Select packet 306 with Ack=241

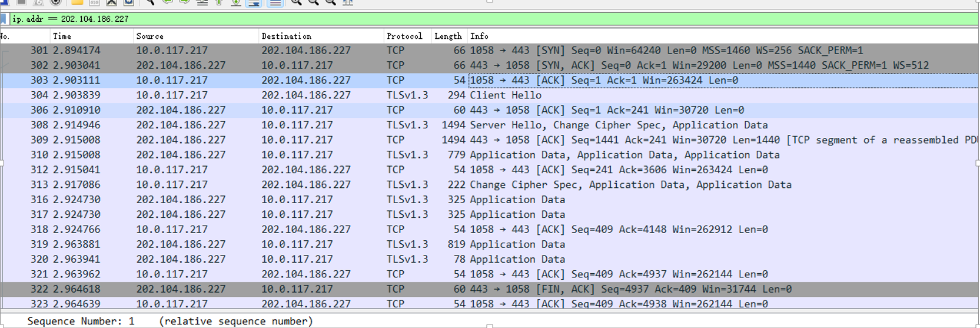490,110
